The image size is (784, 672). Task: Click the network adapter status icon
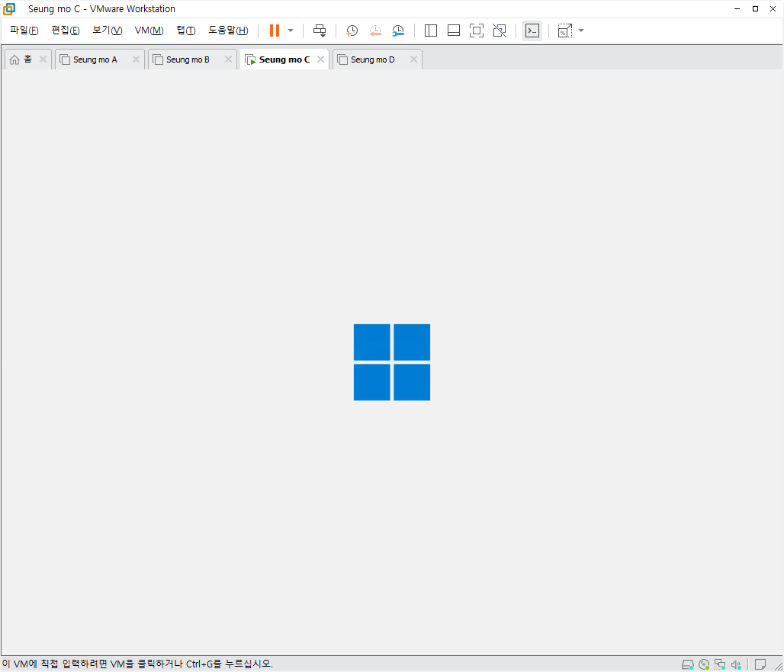click(720, 664)
